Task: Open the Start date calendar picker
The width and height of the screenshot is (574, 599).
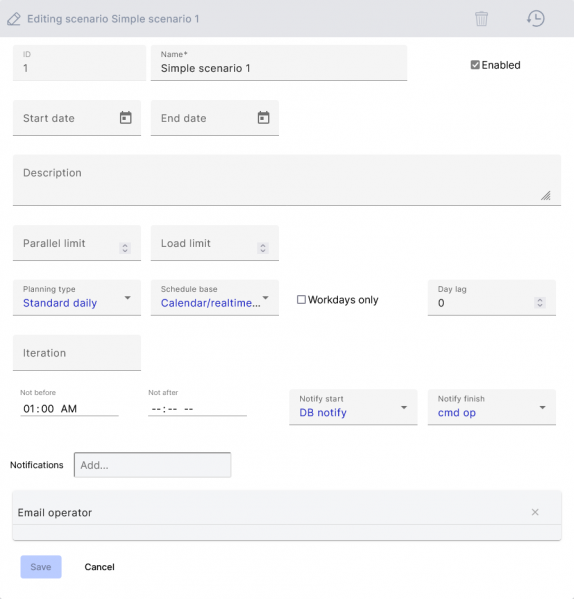Action: pyautogui.click(x=126, y=118)
